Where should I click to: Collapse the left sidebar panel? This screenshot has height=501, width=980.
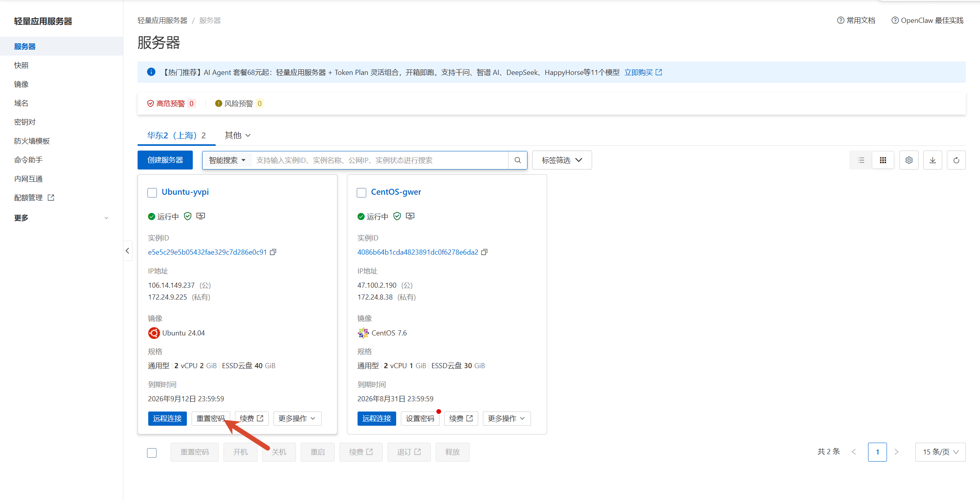click(x=127, y=251)
